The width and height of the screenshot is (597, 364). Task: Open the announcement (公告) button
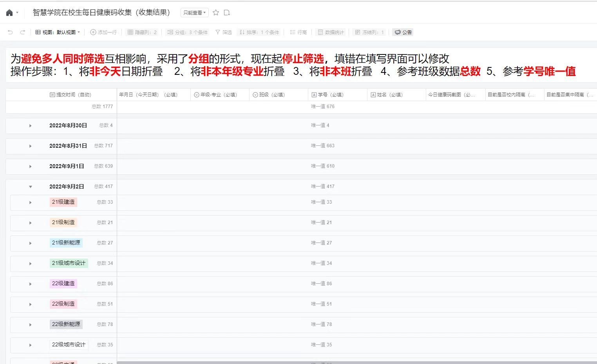coord(403,32)
